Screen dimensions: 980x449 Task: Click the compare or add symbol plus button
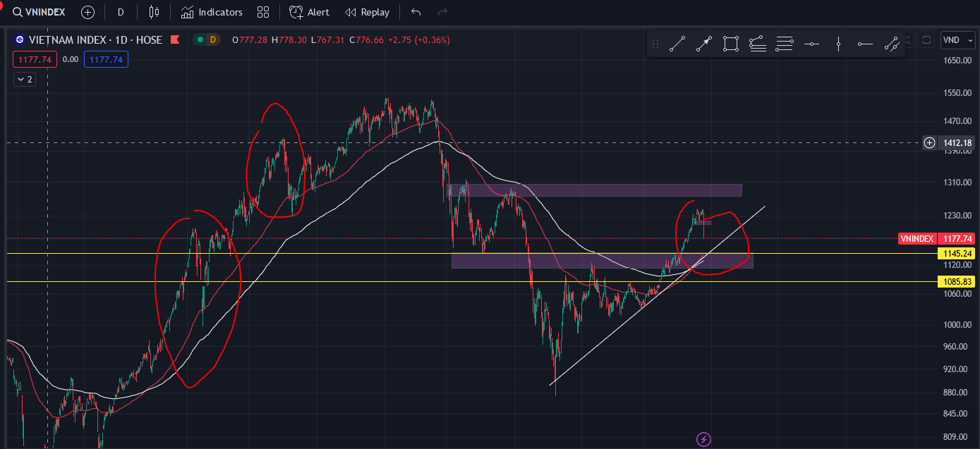tap(87, 12)
